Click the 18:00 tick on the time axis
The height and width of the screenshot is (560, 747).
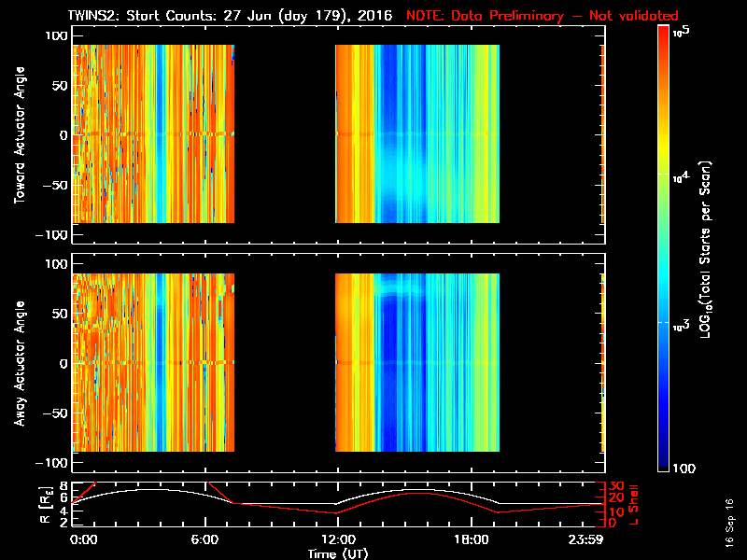pos(470,539)
